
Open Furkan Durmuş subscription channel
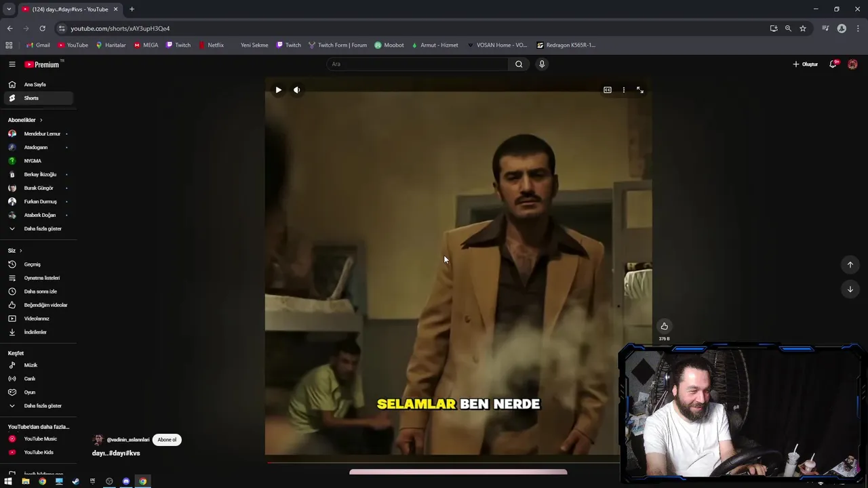tap(38, 201)
